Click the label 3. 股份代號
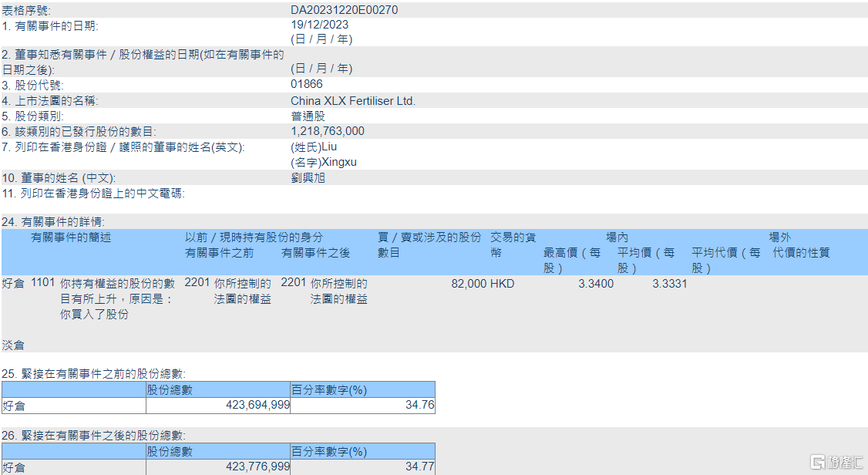Image resolution: width=868 pixels, height=475 pixels. (x=32, y=86)
